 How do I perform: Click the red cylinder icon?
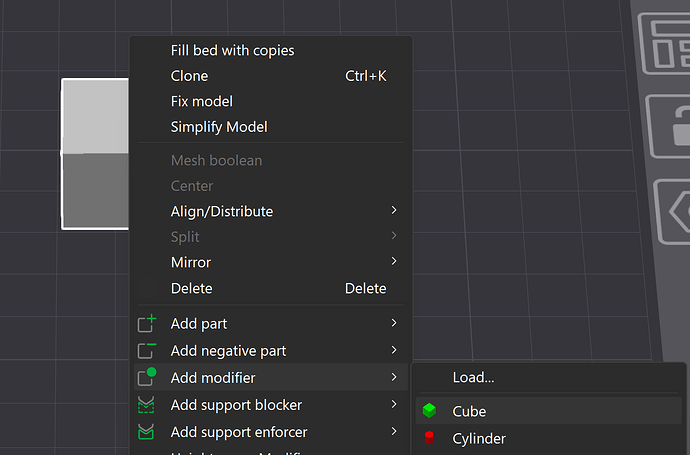click(x=429, y=437)
